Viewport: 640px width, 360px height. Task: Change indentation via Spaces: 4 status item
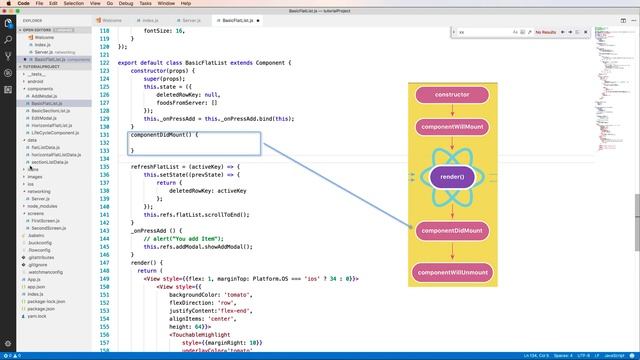click(563, 356)
